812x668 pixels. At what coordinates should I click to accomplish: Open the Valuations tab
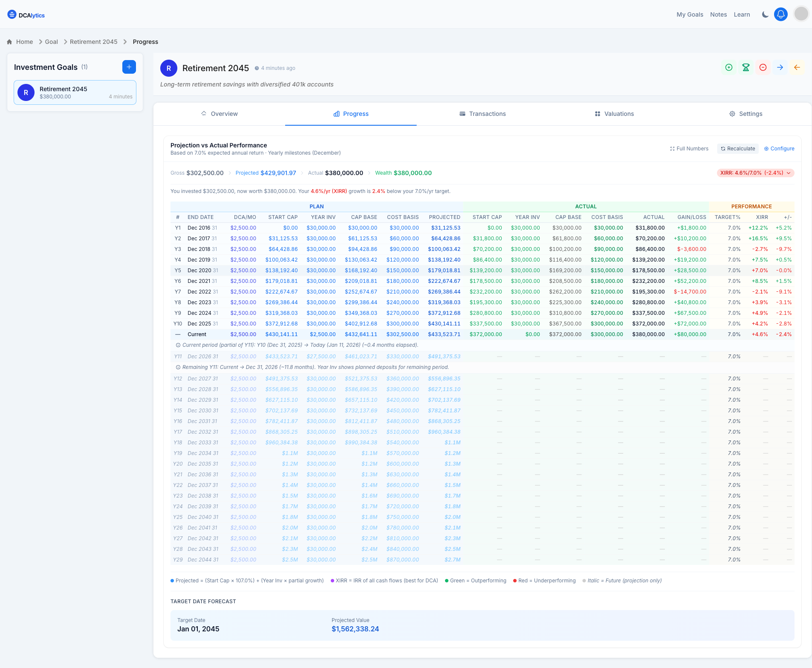click(614, 114)
